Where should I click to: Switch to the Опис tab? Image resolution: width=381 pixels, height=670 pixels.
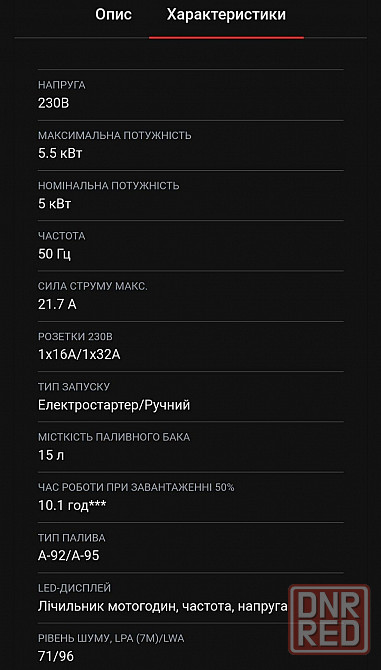point(113,15)
